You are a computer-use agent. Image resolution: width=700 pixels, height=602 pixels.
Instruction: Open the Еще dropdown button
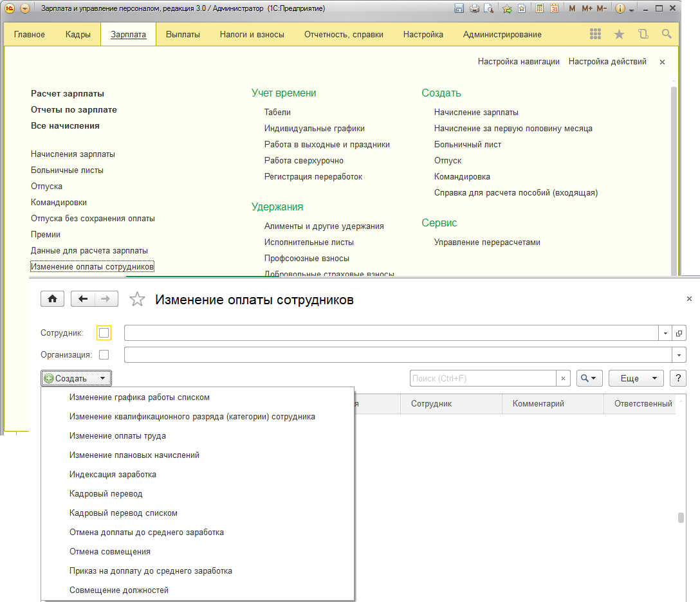(x=636, y=378)
